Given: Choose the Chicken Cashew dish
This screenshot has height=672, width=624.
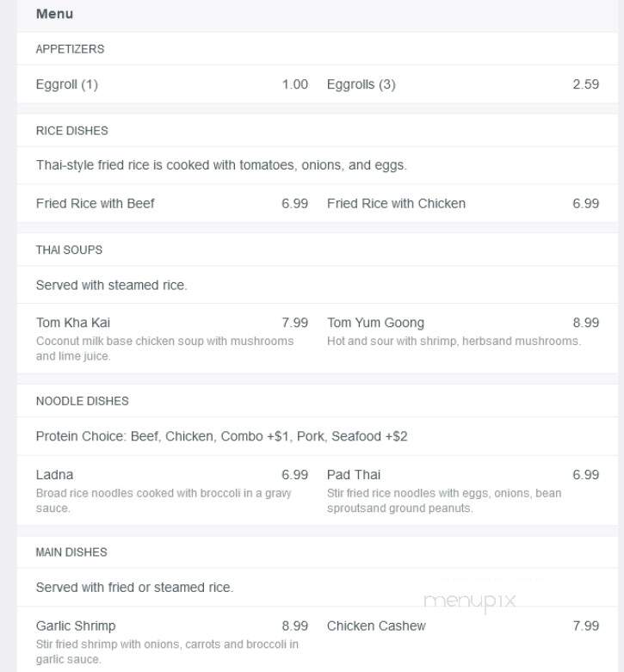Looking at the screenshot, I should click(376, 626).
